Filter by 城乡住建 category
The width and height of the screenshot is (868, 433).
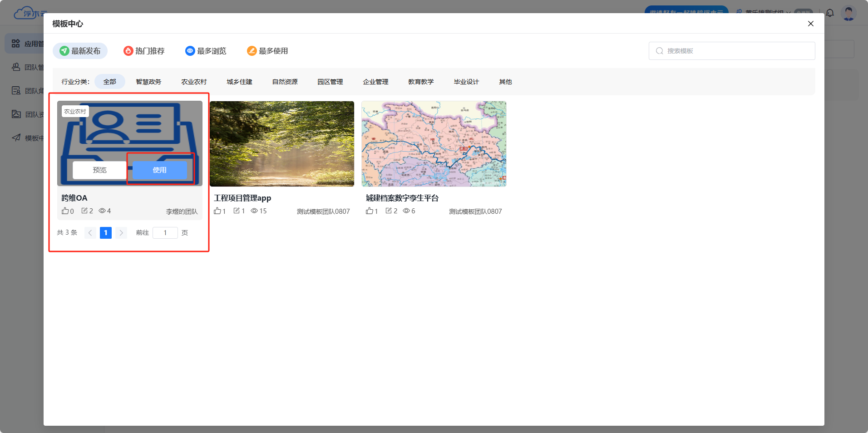[x=239, y=82]
